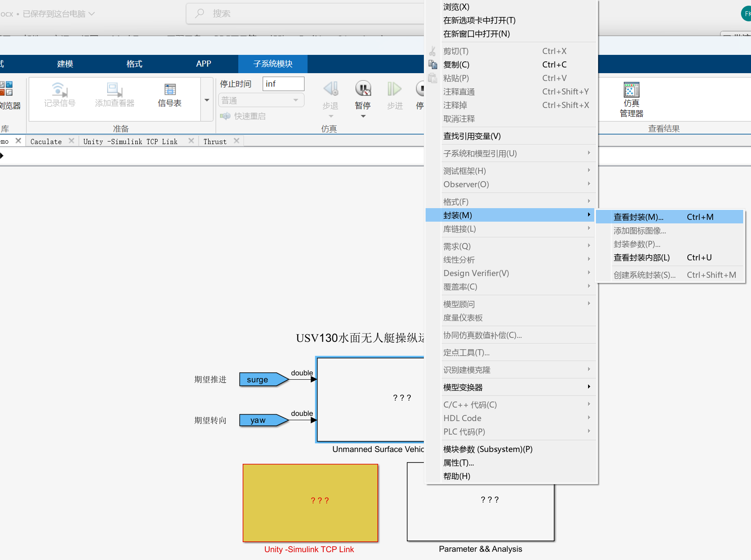Click the 封装参数(P) option

[637, 244]
